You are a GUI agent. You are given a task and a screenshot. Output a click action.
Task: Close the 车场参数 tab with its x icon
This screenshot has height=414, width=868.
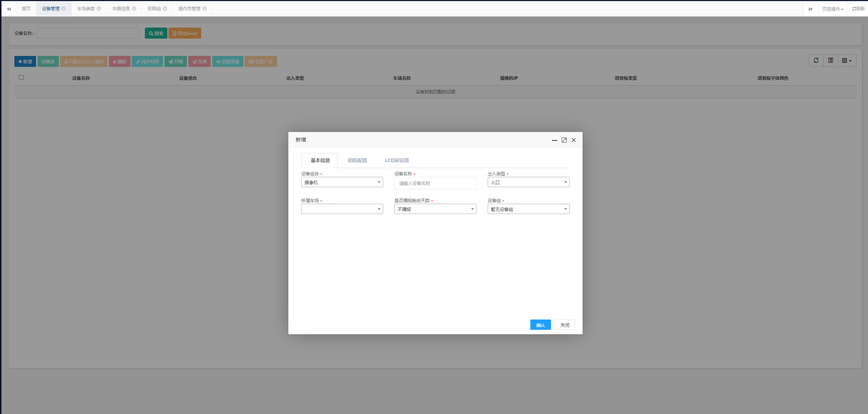pyautogui.click(x=99, y=8)
